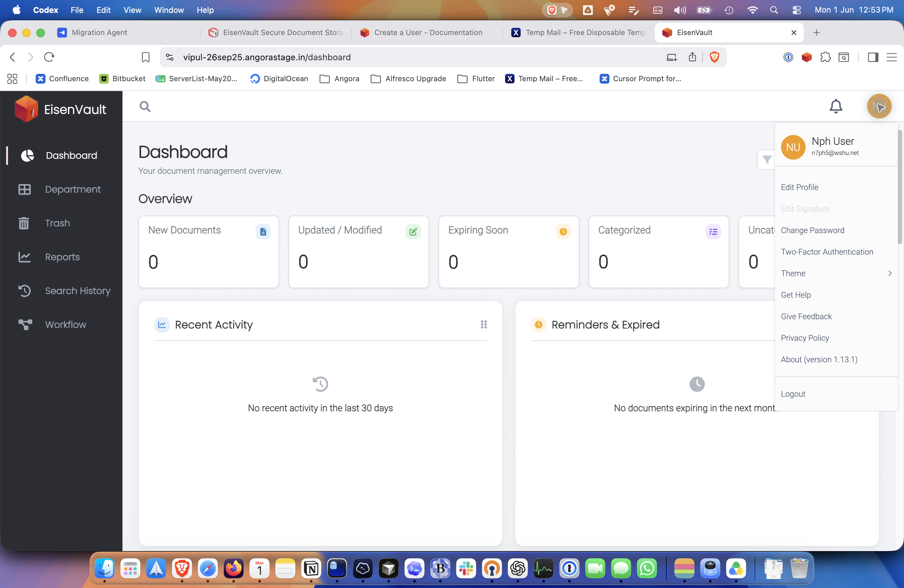Click the New Documents card icon
The image size is (904, 588).
[263, 231]
